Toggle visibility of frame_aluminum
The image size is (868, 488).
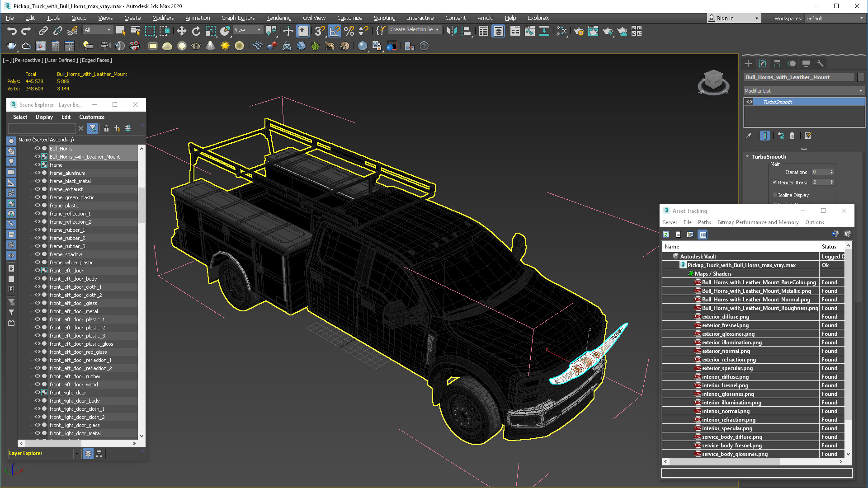(38, 173)
